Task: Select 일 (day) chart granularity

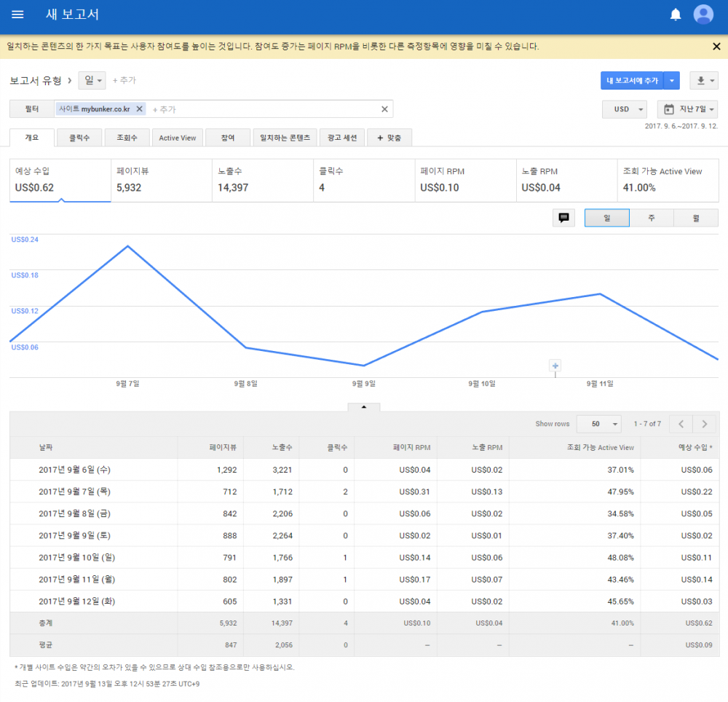Action: pyautogui.click(x=606, y=218)
